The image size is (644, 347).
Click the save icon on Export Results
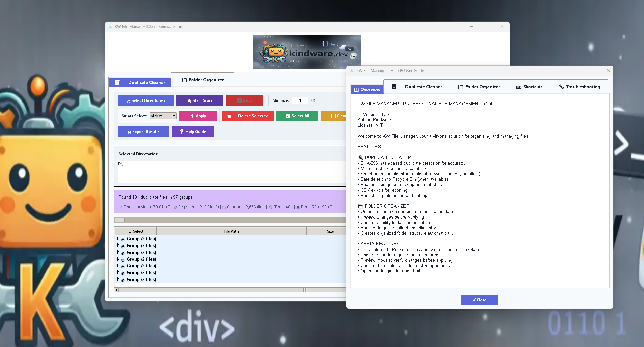(x=129, y=132)
